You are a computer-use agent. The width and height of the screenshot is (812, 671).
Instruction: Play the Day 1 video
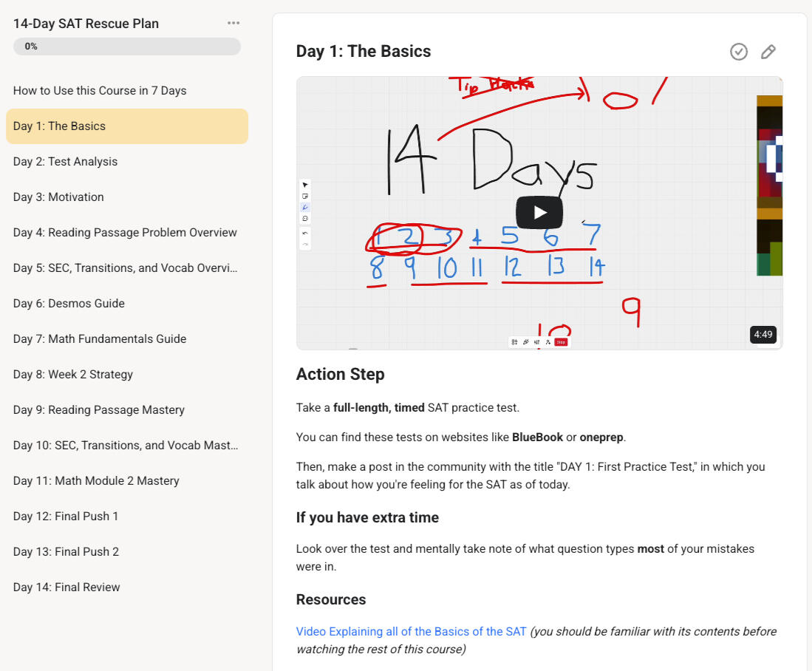click(x=539, y=213)
